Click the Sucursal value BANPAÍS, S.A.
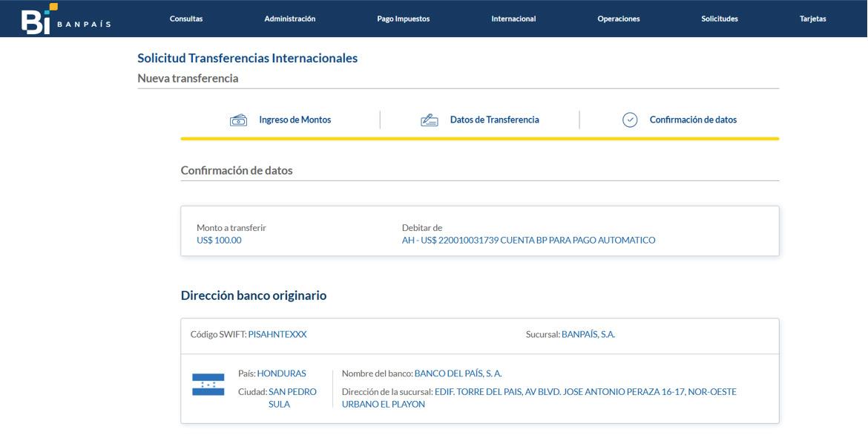The height and width of the screenshot is (447, 868). 588,335
